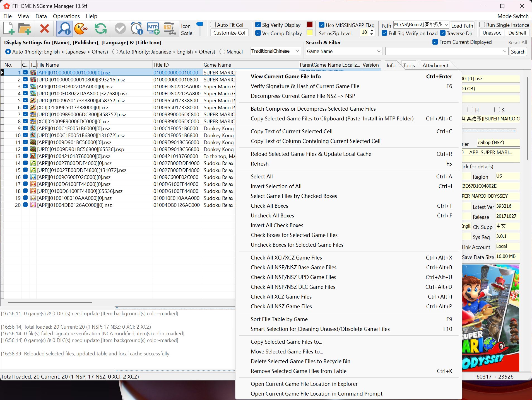Image resolution: width=532 pixels, height=400 pixels.
Task: Click the Search button
Action: point(518,52)
